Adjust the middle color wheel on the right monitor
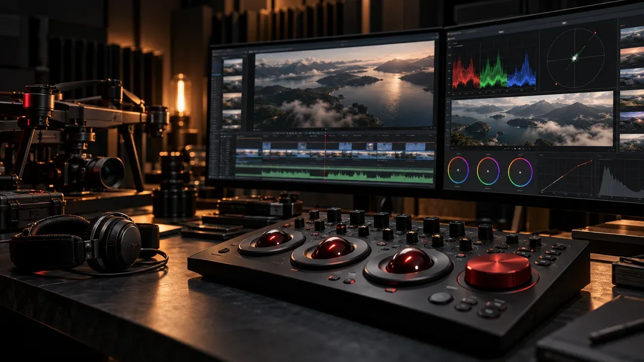 tap(488, 171)
